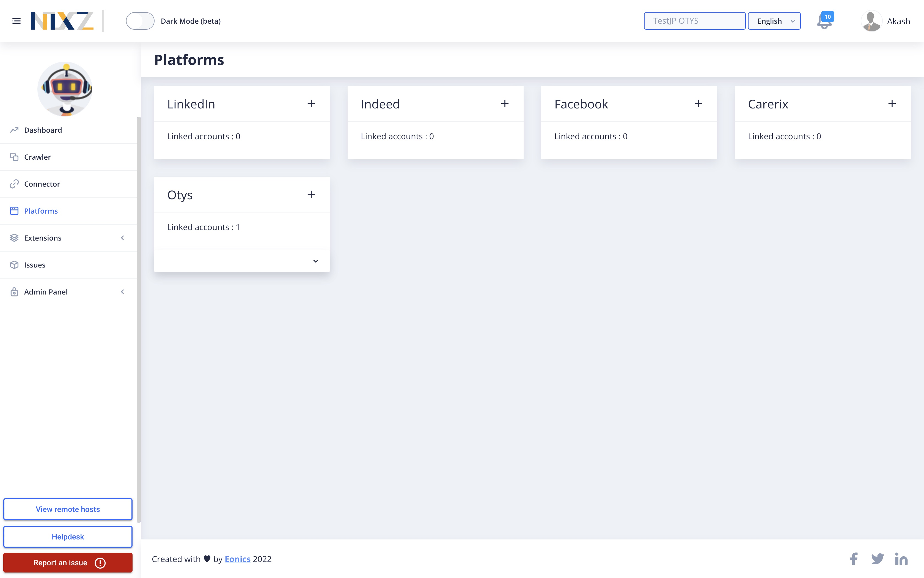Click the TestJP OTYS input field
The image size is (924, 578).
695,21
